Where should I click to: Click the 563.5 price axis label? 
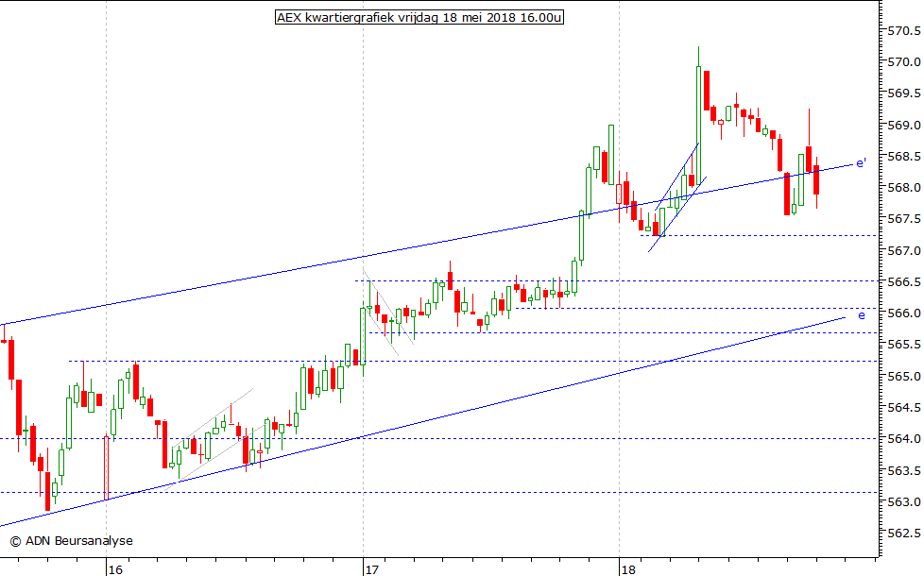[904, 470]
